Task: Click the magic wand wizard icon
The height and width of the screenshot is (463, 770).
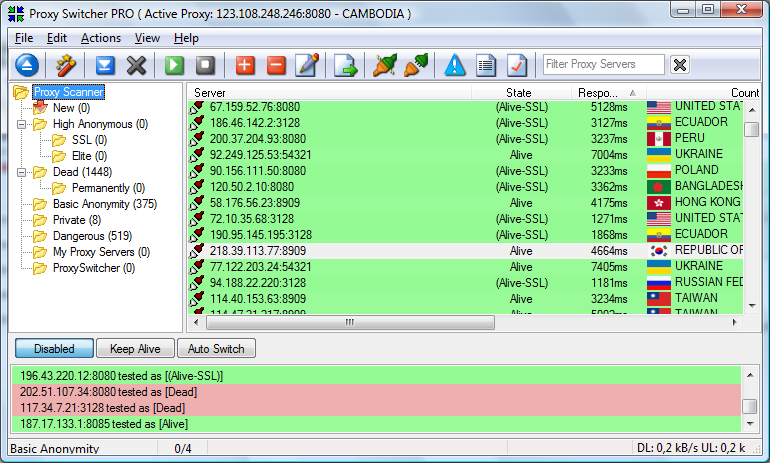Action: click(x=67, y=65)
